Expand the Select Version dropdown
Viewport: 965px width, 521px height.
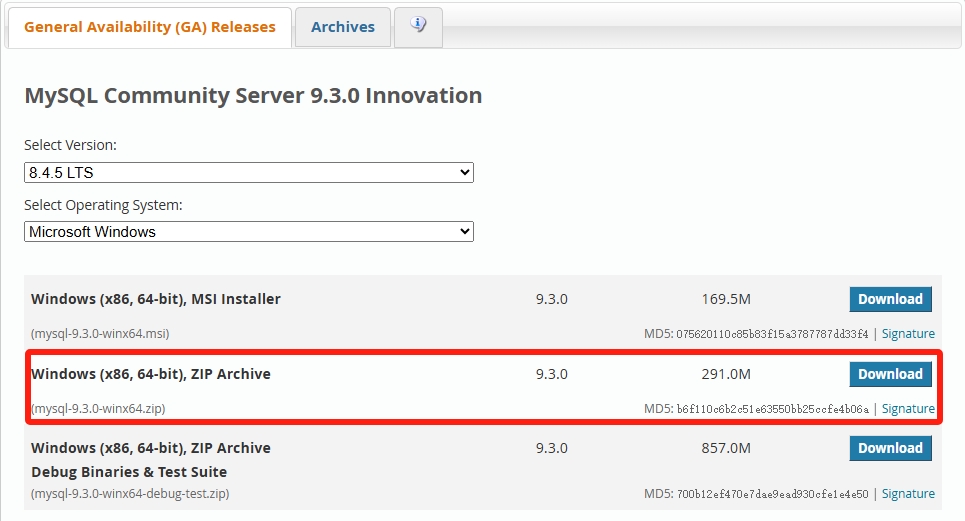[x=248, y=173]
